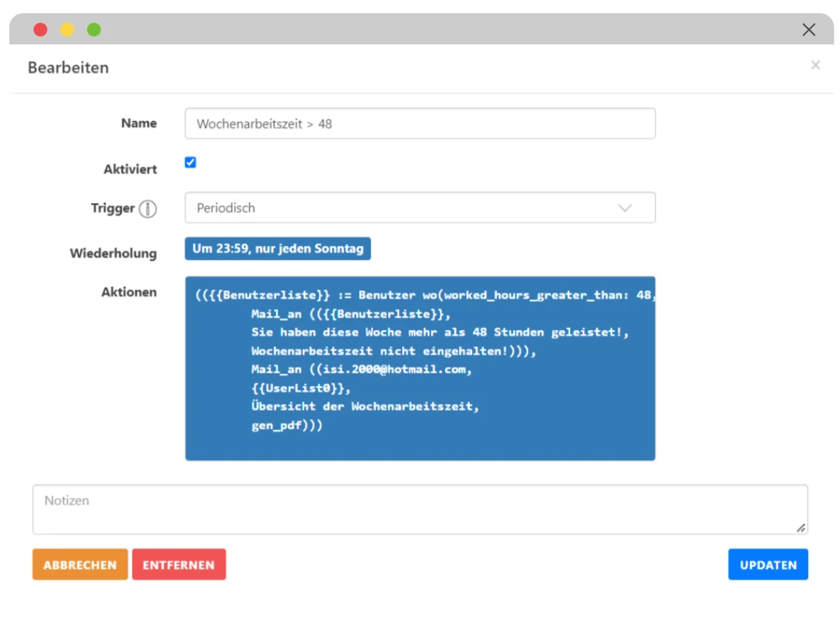Click the Name field with Wochenarbeitszeit > 48
Screen dimensions: 840x642
click(419, 124)
